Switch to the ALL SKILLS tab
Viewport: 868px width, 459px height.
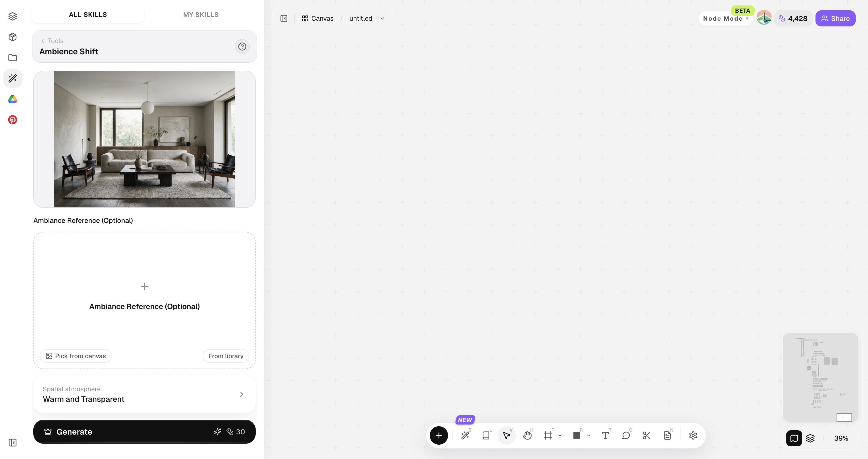[x=88, y=15]
